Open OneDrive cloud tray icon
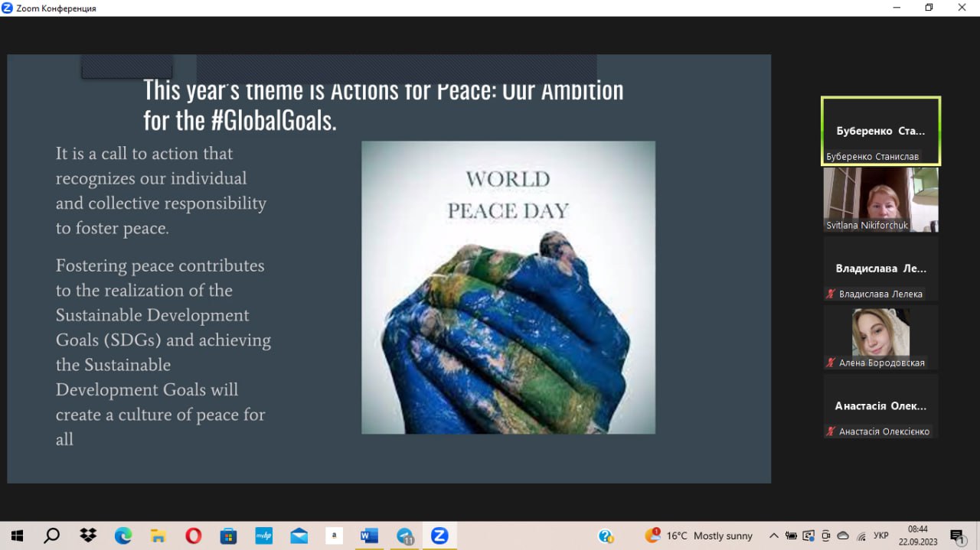Image resolution: width=980 pixels, height=550 pixels. coord(843,536)
